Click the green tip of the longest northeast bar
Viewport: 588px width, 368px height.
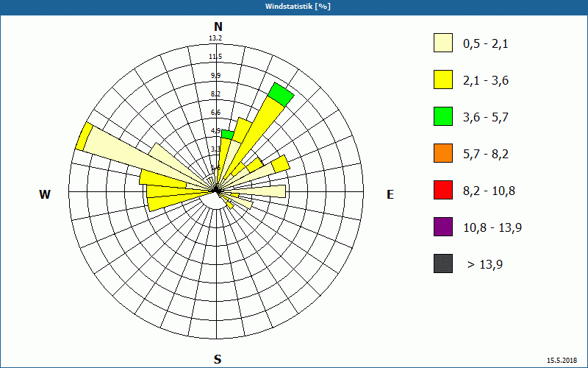[x=282, y=95]
